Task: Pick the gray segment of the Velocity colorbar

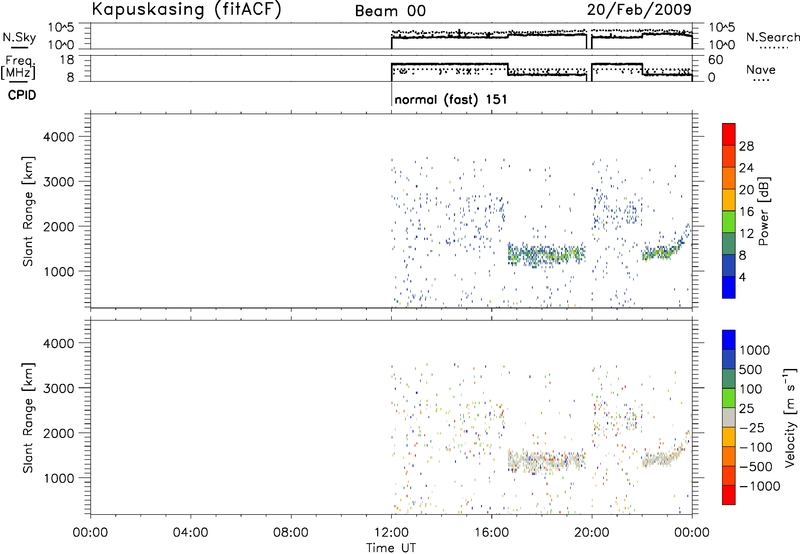Action: point(729,418)
